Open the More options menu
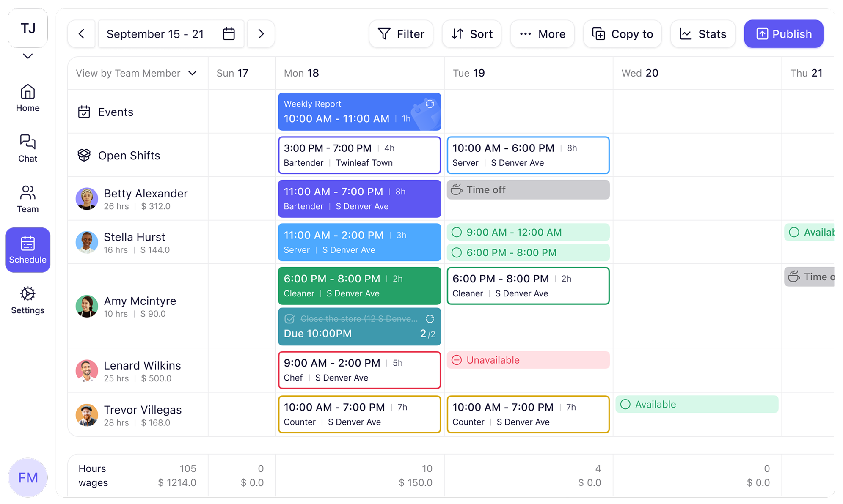Screen dimensions: 843x504 [x=542, y=34]
